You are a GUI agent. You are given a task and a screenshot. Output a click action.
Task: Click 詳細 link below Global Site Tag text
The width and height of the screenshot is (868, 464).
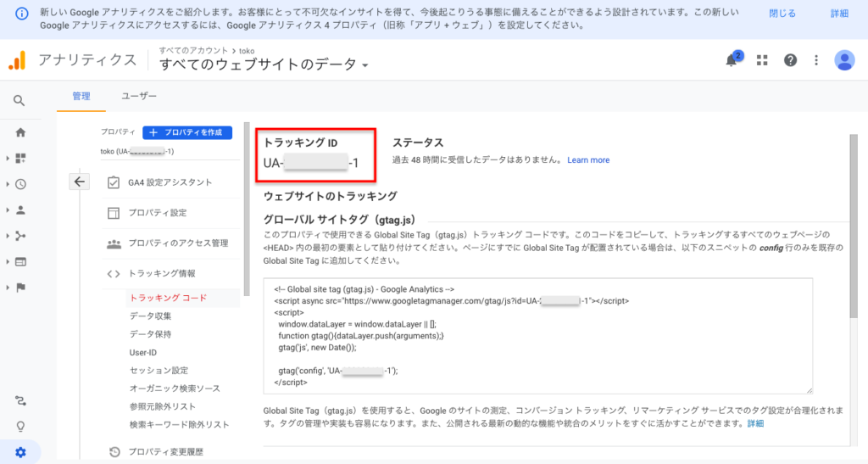[755, 423]
